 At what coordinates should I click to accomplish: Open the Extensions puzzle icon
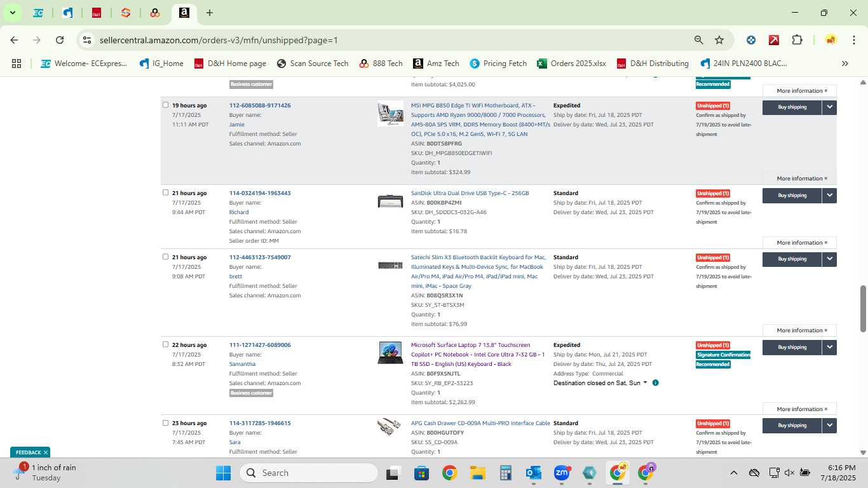click(797, 40)
